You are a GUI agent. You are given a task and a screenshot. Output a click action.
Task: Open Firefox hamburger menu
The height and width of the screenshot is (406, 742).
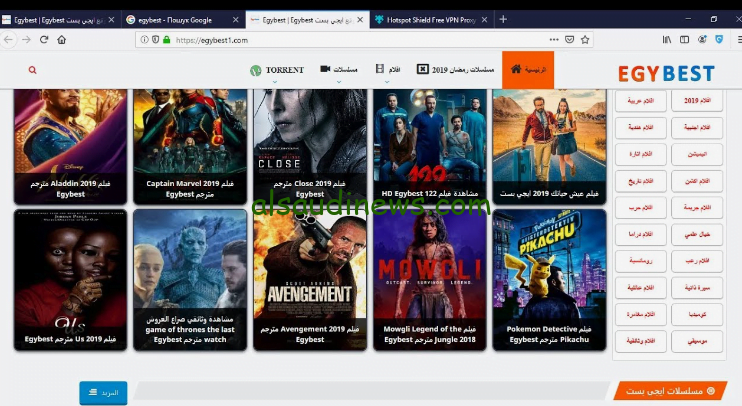tap(739, 40)
